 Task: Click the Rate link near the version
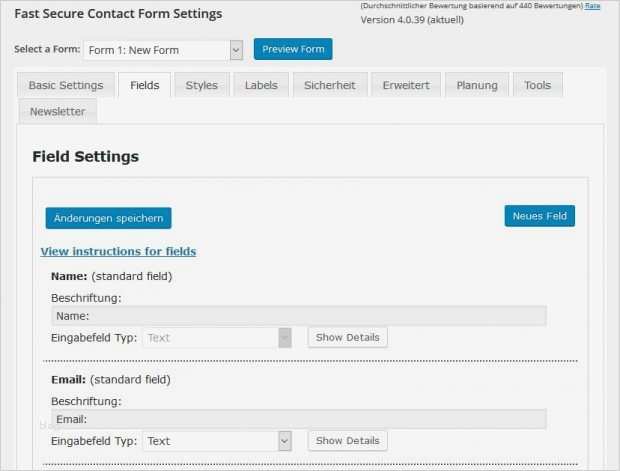[593, 6]
